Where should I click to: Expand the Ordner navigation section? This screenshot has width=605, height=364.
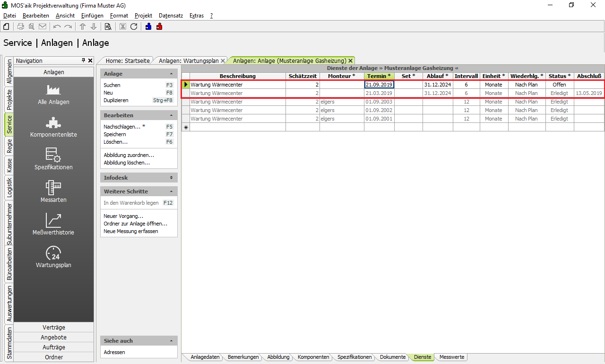pos(54,357)
